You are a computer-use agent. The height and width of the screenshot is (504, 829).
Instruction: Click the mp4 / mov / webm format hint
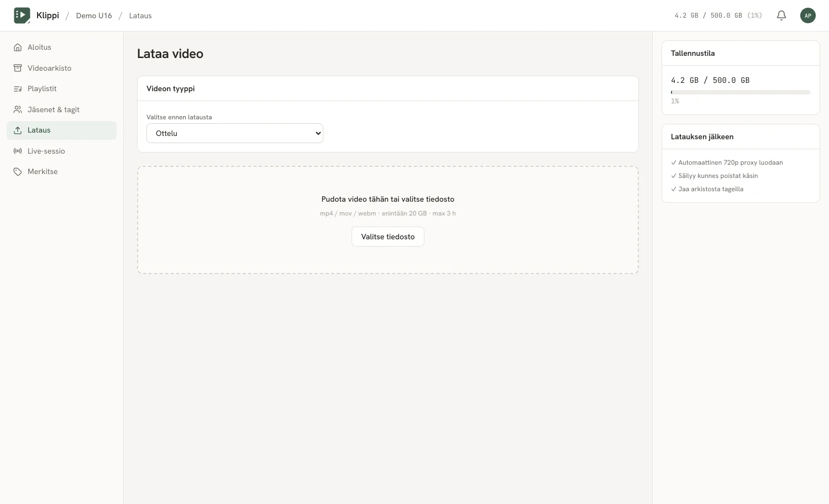click(388, 213)
